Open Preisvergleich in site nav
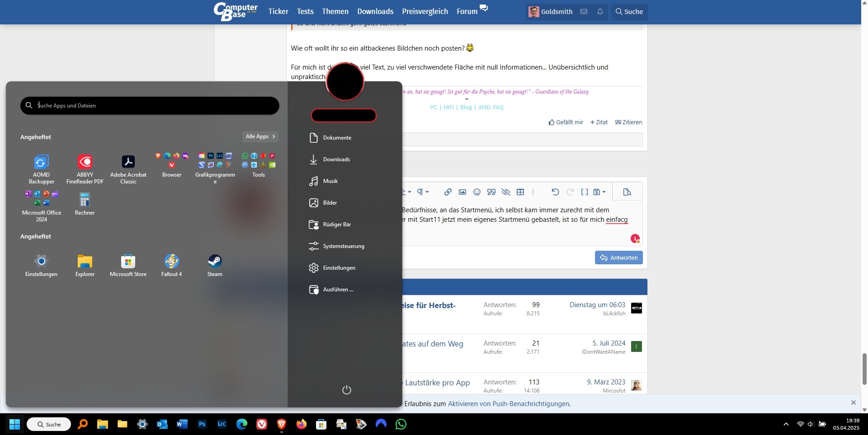The width and height of the screenshot is (868, 435). [425, 11]
